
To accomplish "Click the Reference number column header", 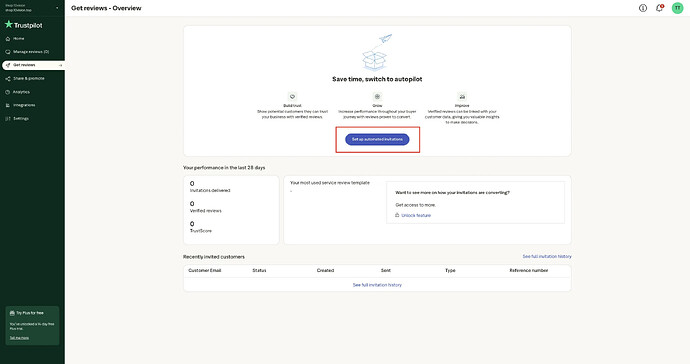I will pyautogui.click(x=529, y=270).
